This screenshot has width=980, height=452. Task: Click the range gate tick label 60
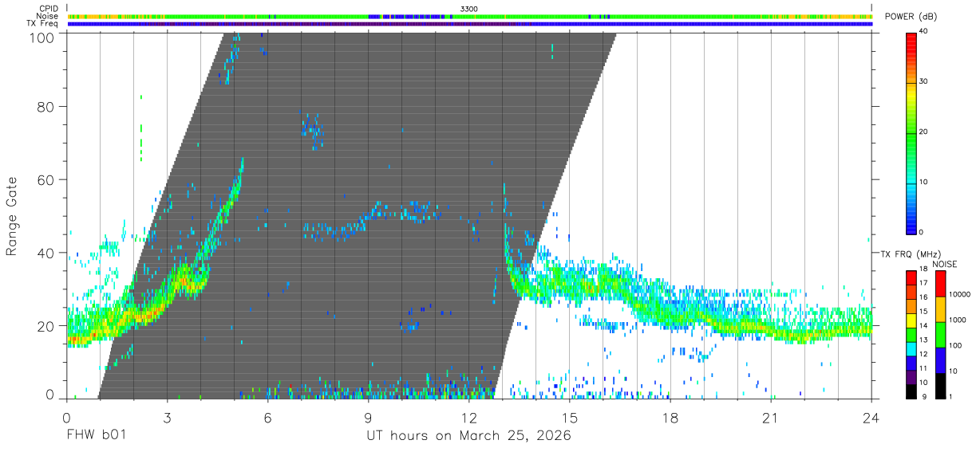click(x=45, y=181)
